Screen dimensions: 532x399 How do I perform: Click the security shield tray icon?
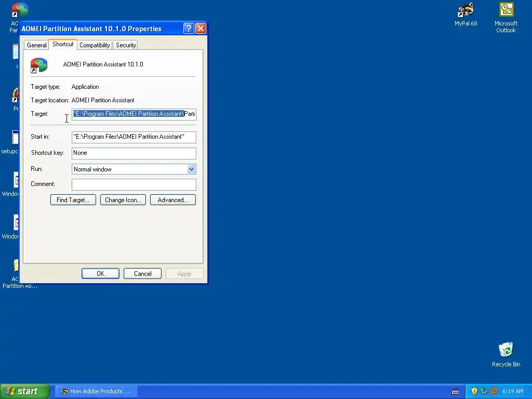pos(474,391)
